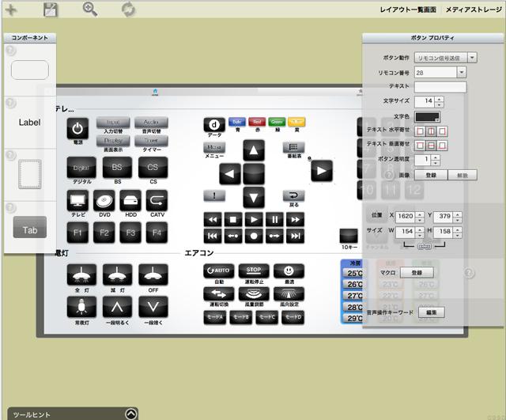Select the 番組表 program guide icon
This screenshot has width=506, height=420.
(293, 147)
